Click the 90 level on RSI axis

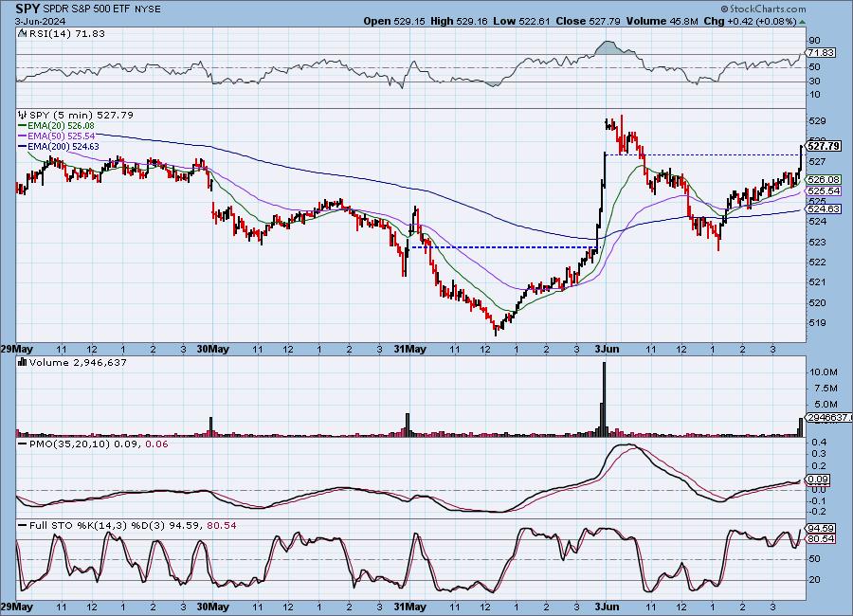coord(814,41)
